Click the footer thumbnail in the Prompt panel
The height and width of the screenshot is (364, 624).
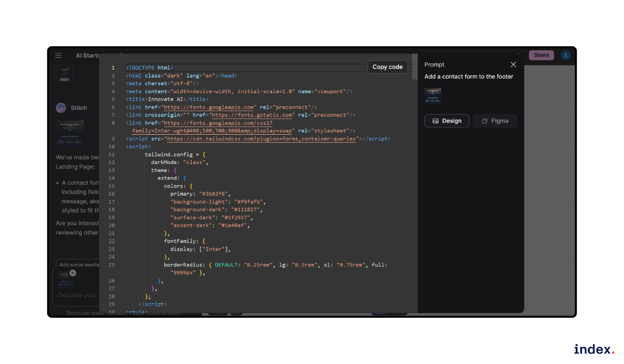(433, 96)
